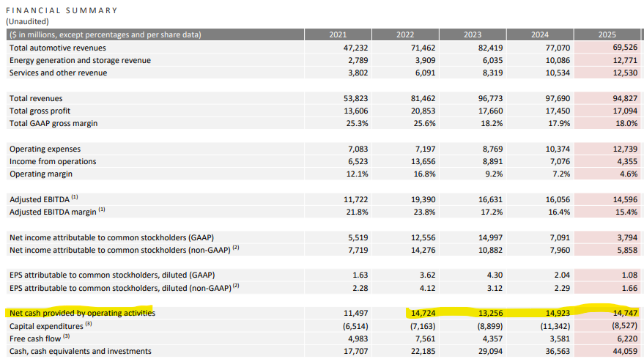Image resolution: width=644 pixels, height=359 pixels.
Task: Select the Income from operations row label
Action: 53,161
